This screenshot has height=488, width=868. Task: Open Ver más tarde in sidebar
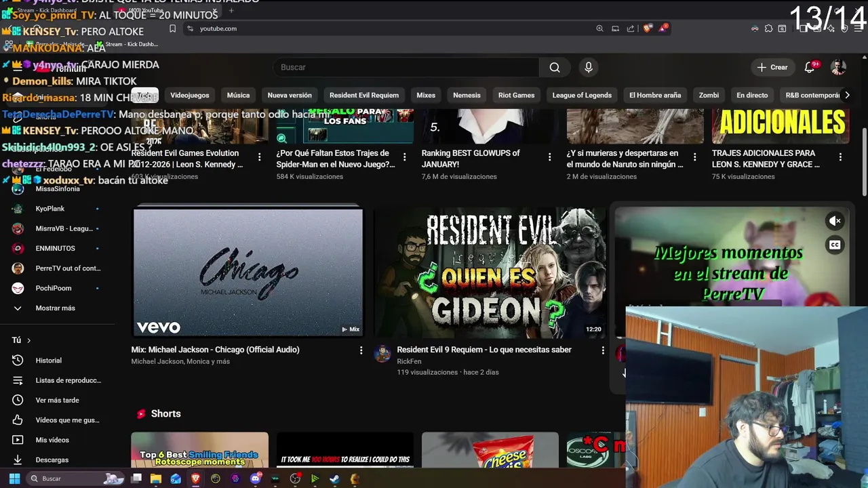pyautogui.click(x=58, y=400)
